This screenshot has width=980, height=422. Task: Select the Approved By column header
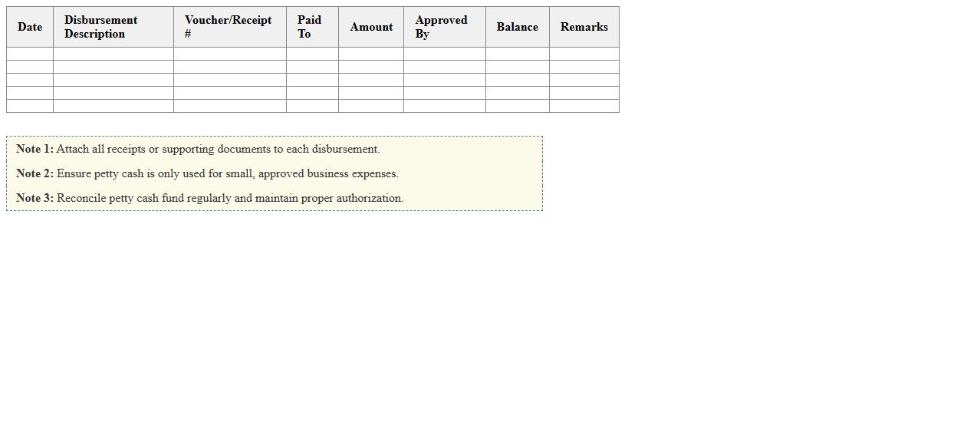point(445,27)
